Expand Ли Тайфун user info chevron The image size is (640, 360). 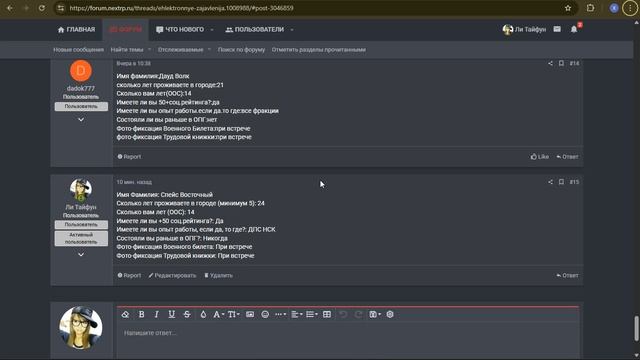(81, 254)
